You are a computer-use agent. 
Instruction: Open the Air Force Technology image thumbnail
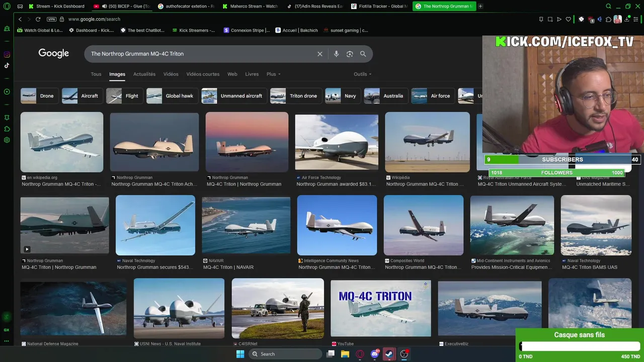click(x=337, y=142)
